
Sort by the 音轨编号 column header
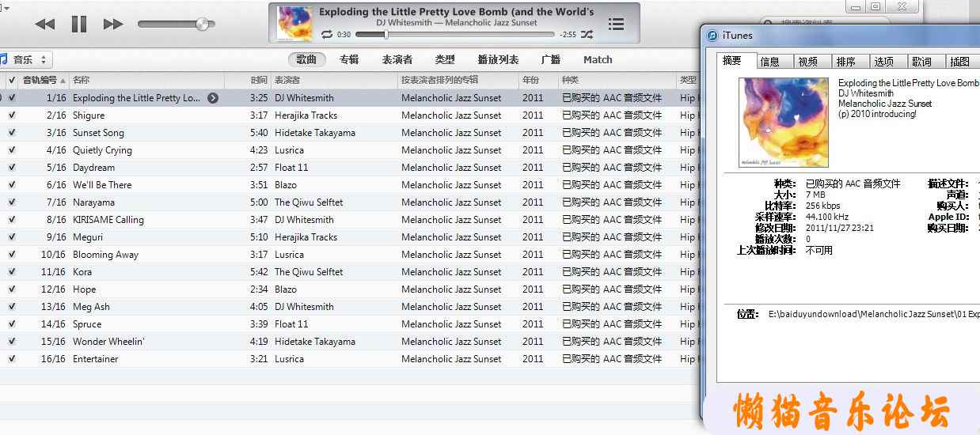click(x=44, y=80)
